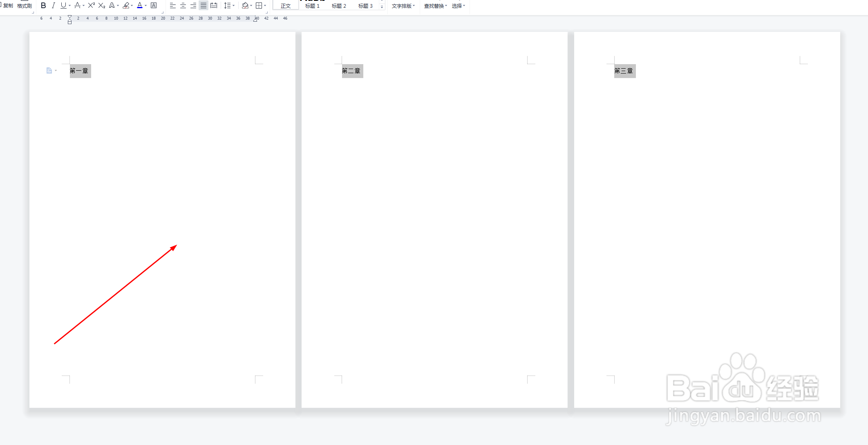Click the Format Painter (格式刷) button

(x=24, y=6)
